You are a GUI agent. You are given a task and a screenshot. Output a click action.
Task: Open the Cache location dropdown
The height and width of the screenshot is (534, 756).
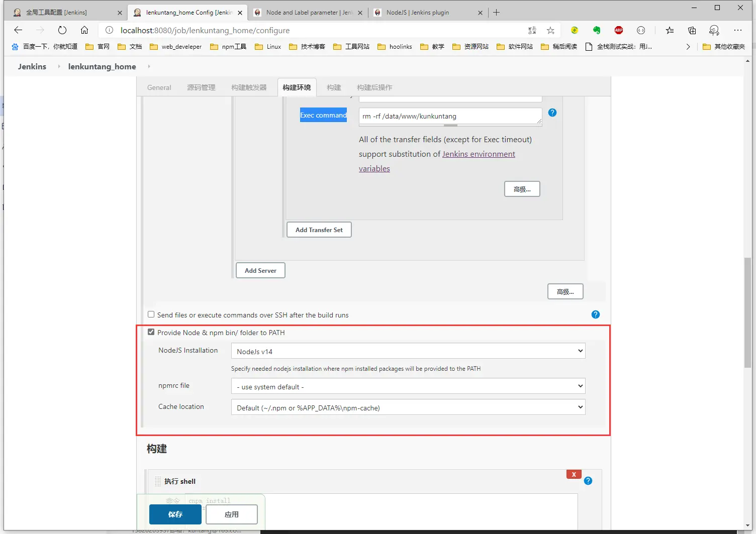408,407
